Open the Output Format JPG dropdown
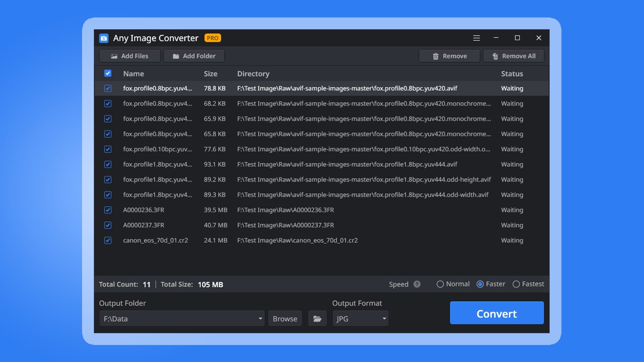This screenshot has width=644, height=362. point(361,319)
